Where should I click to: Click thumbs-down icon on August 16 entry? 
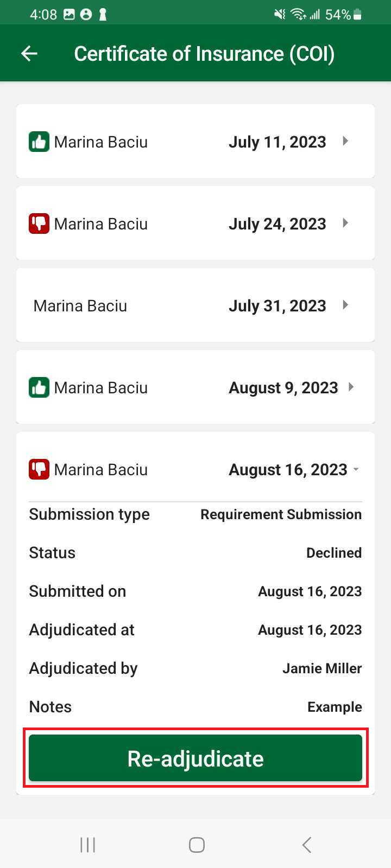tap(39, 469)
